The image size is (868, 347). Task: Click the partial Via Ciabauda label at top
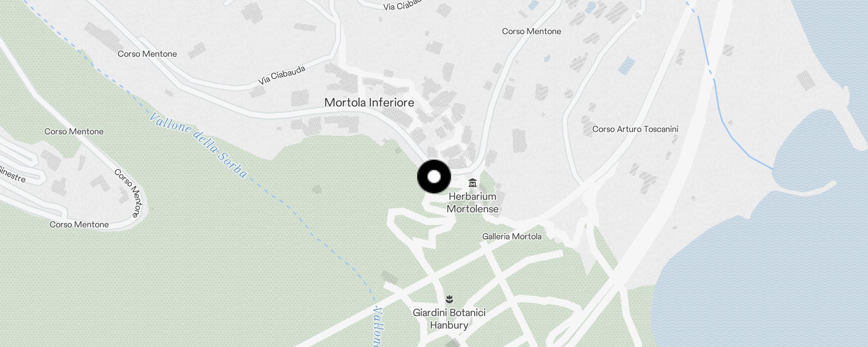(x=402, y=5)
